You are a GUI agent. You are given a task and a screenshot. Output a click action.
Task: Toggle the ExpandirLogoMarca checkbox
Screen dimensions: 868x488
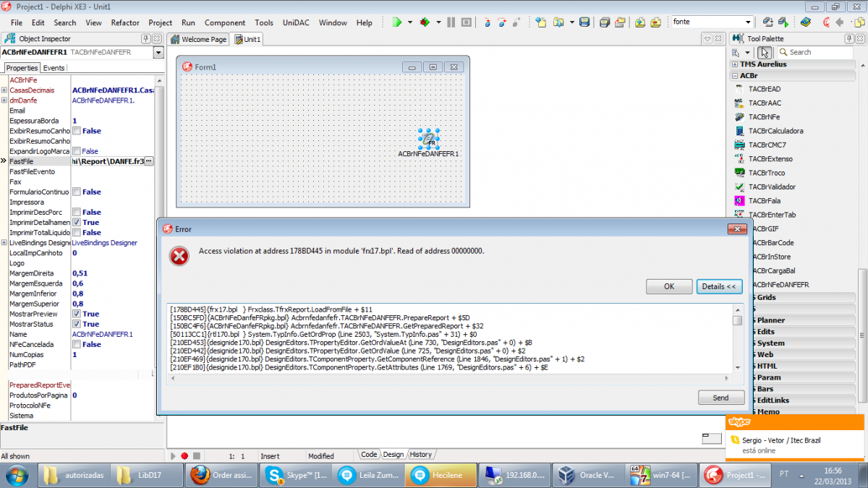point(76,151)
